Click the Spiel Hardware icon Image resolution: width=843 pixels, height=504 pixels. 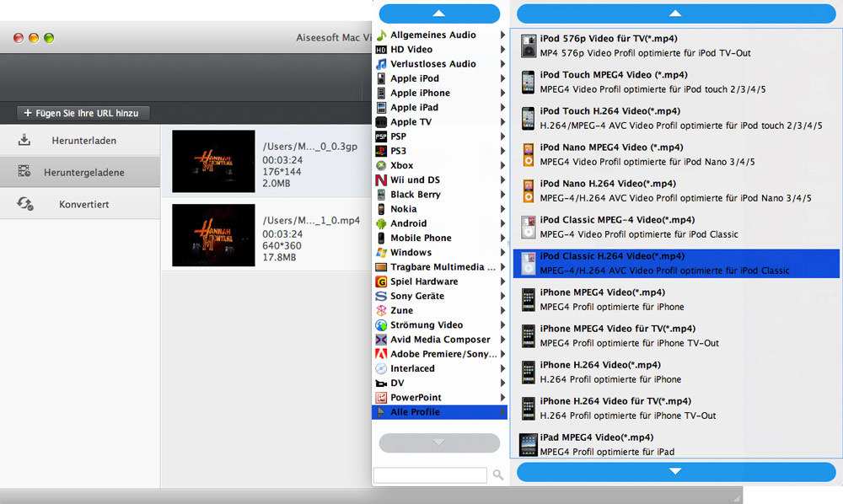click(x=381, y=281)
